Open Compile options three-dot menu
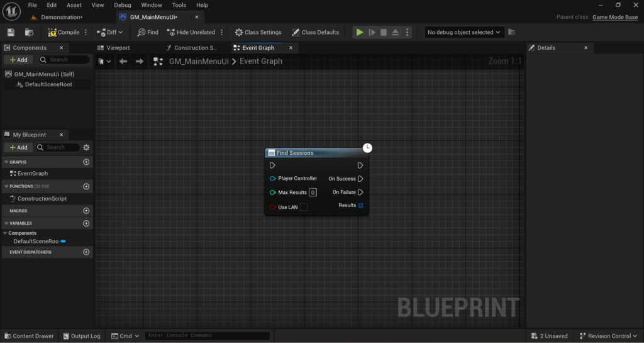 86,33
